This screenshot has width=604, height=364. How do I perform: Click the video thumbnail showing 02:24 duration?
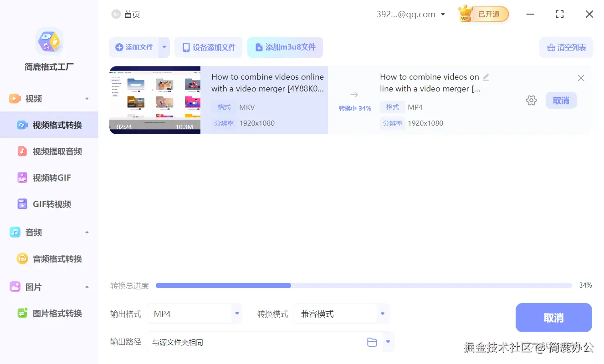[154, 100]
